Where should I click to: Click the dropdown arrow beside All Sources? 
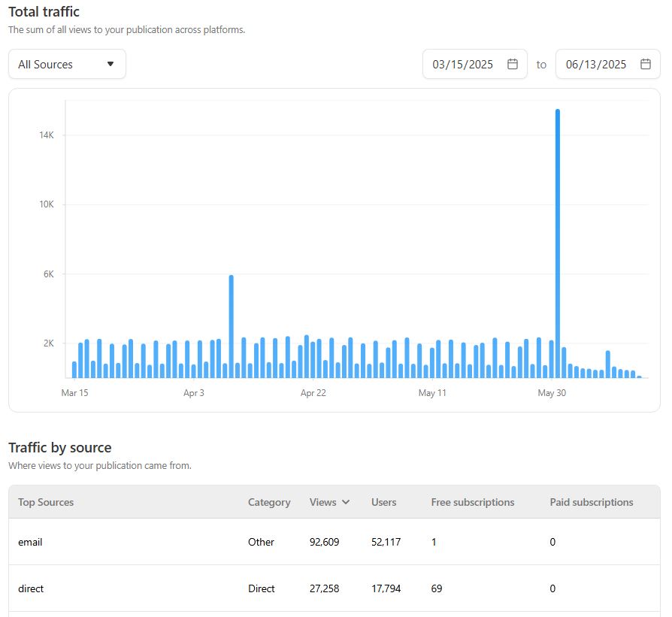(110, 65)
